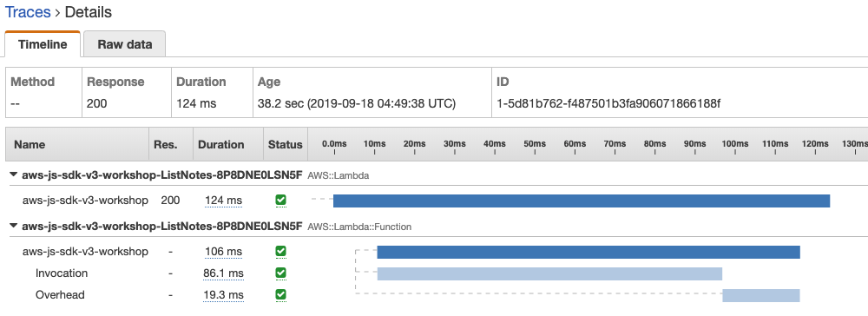Screen dimensions: 868x316
Task: Select the Overhead light-blue timeline bar
Action: [761, 295]
